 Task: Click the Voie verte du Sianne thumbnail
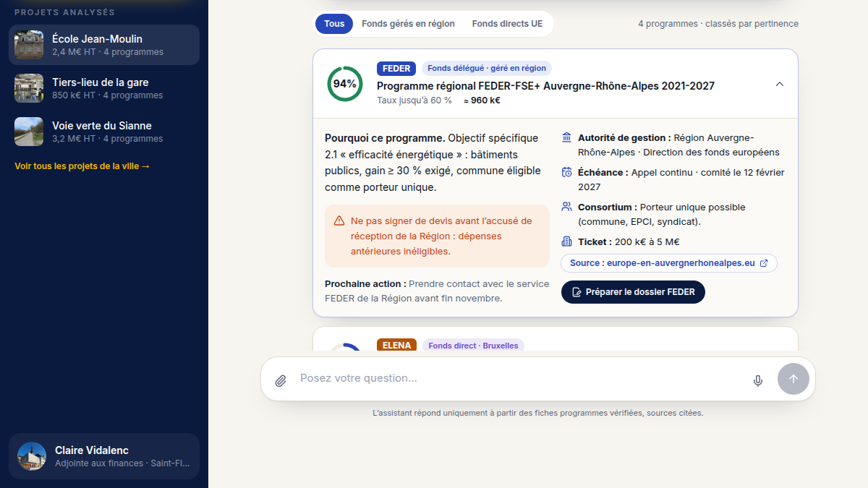point(29,132)
